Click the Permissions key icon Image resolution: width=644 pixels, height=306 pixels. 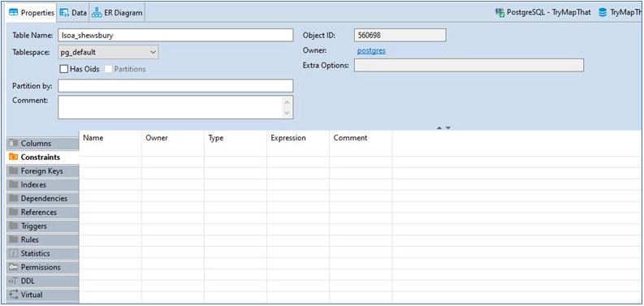point(14,267)
